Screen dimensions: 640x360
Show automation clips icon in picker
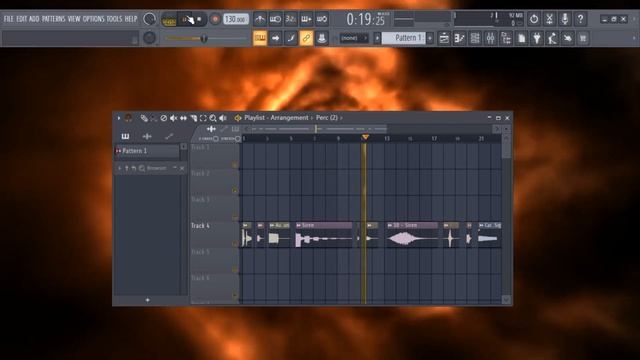tap(169, 136)
